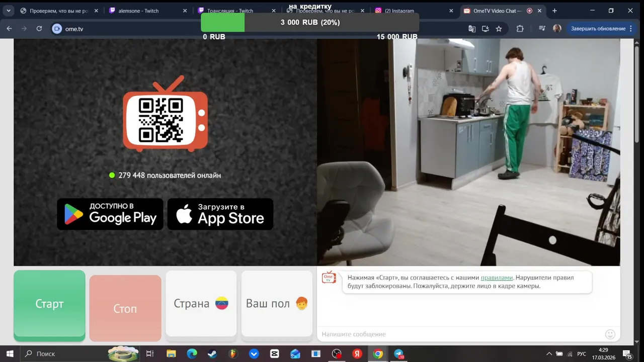Screen dimensions: 644x362
Task: Open the Страна country selector
Action: click(201, 304)
